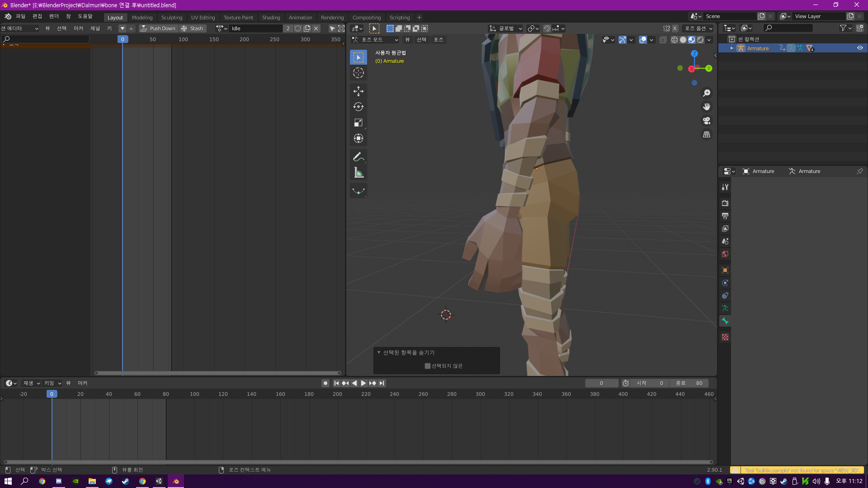The image size is (868, 488).
Task: Click Z axis on navigation gizmo
Action: pyautogui.click(x=694, y=54)
